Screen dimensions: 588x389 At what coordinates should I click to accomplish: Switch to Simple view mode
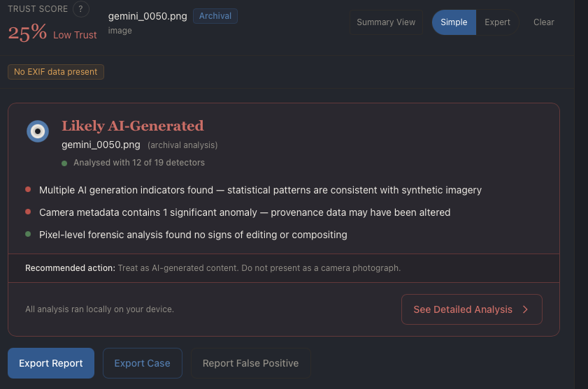pyautogui.click(x=454, y=22)
